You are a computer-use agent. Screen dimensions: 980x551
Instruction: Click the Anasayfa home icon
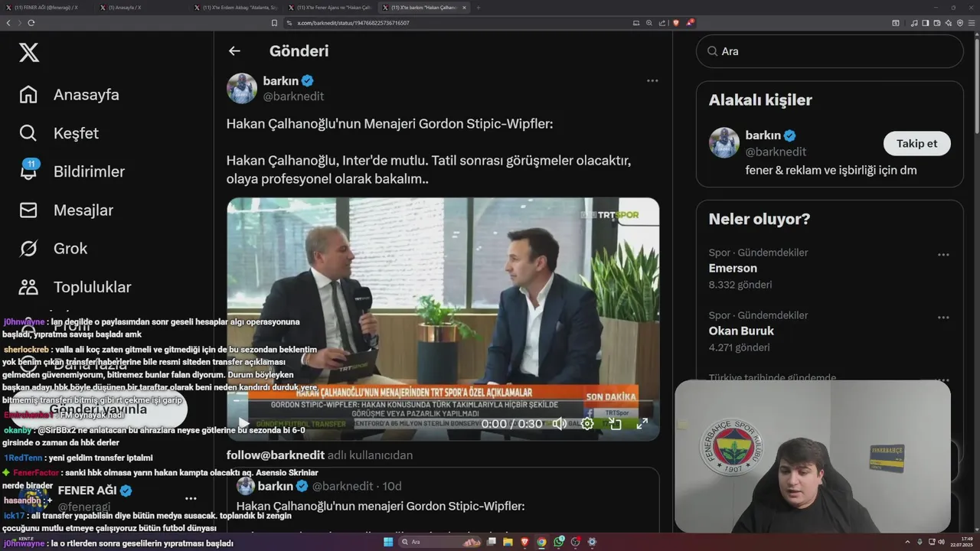pyautogui.click(x=28, y=95)
